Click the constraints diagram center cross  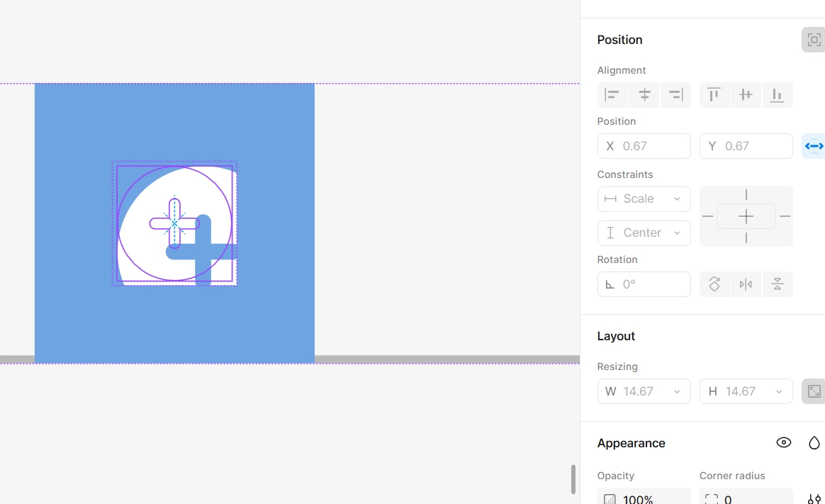coord(746,216)
